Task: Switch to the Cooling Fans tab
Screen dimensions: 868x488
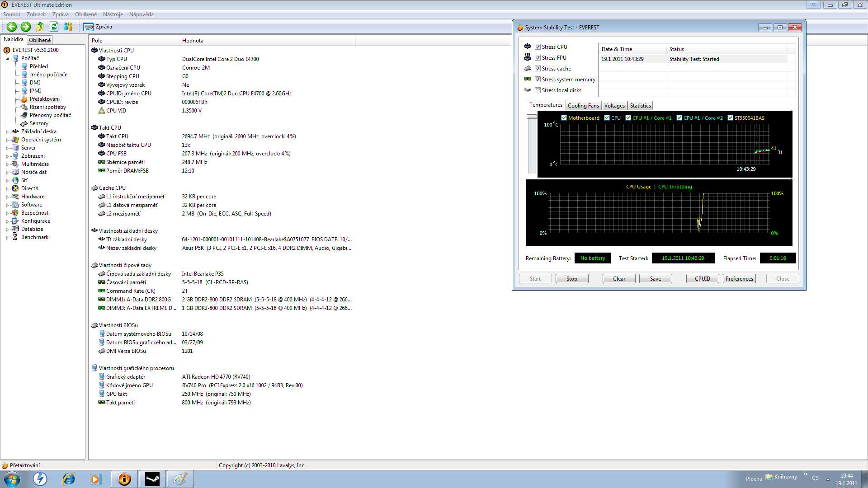Action: tap(583, 106)
